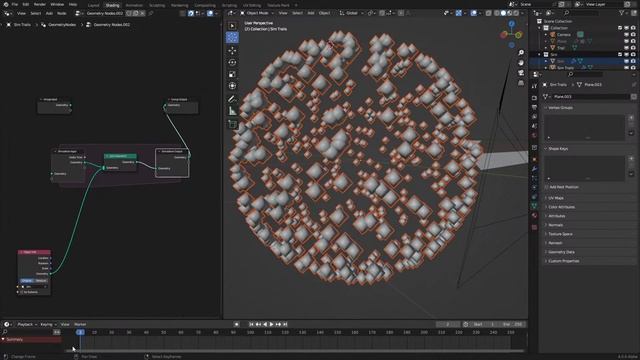Select the Measure tool
The width and height of the screenshot is (640, 360).
click(232, 111)
